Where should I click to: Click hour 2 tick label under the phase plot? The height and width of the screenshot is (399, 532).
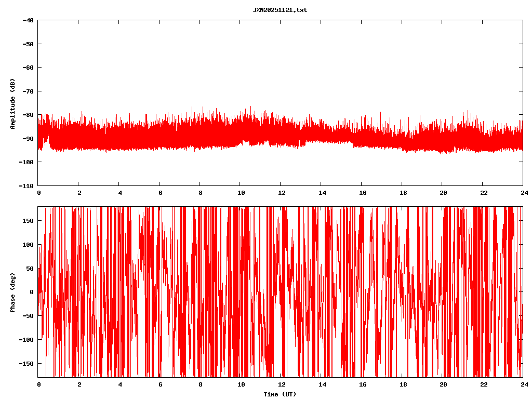[x=79, y=384]
